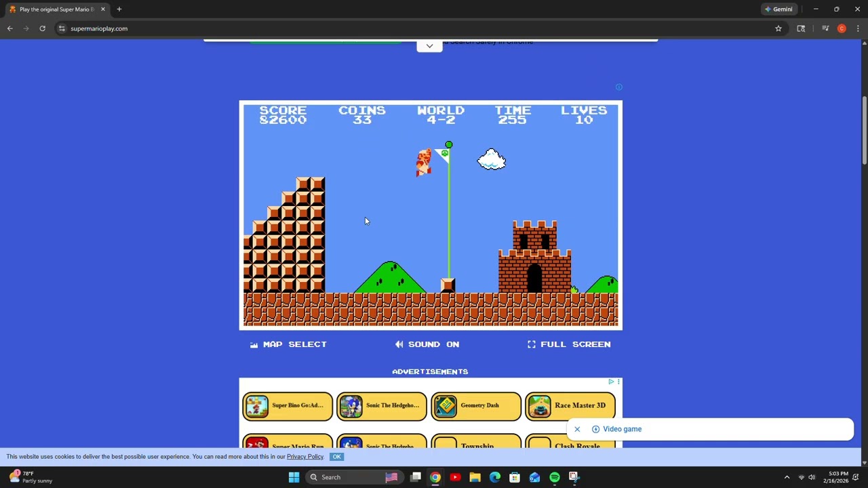
Task: Open Gemini in Chrome
Action: coord(778,9)
